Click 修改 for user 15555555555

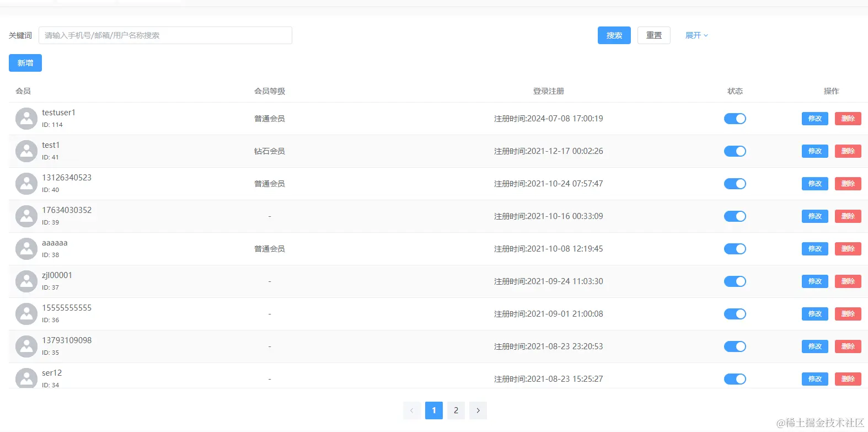click(815, 314)
